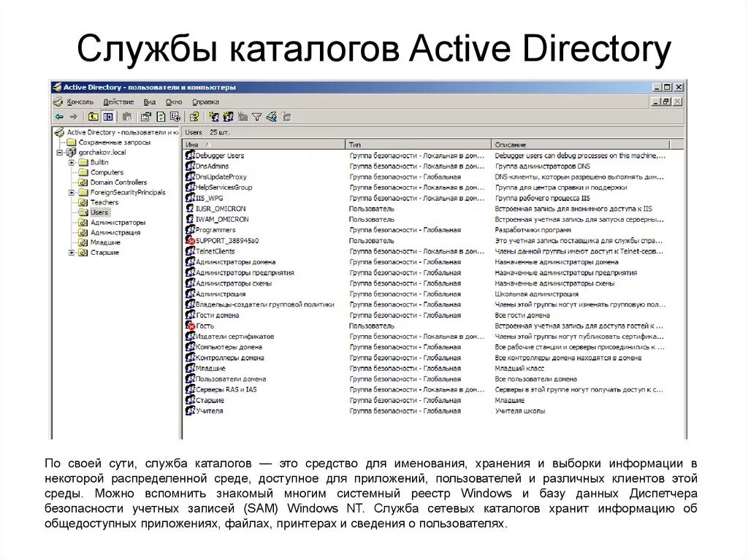Expand the ForeignSecurityPrincipals container
The height and width of the screenshot is (560, 748).
click(x=72, y=193)
